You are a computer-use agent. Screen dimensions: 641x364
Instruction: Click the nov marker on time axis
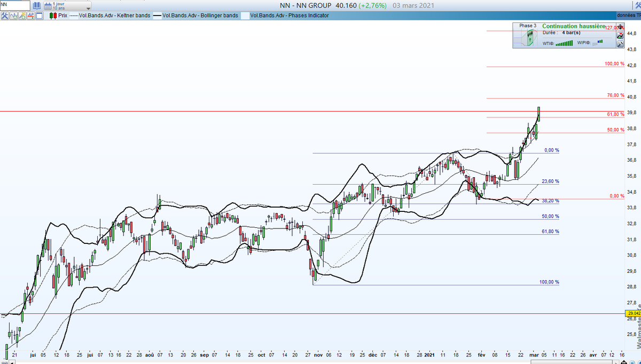[317, 354]
